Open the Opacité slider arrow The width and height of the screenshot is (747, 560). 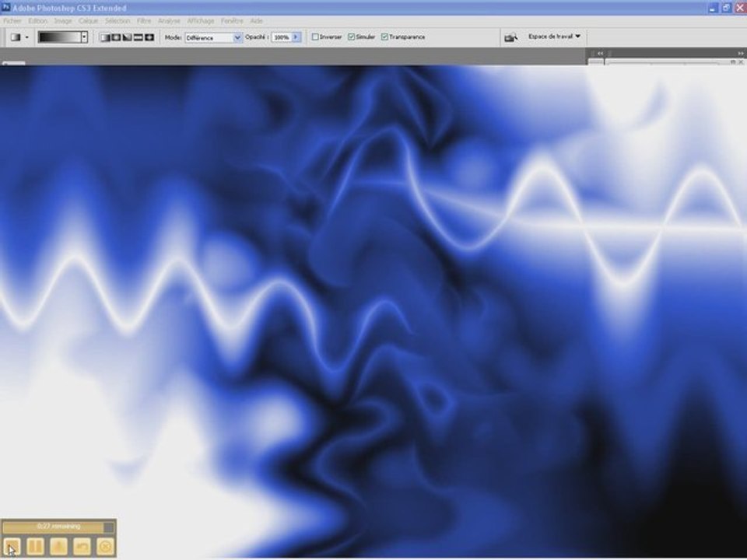pyautogui.click(x=296, y=37)
